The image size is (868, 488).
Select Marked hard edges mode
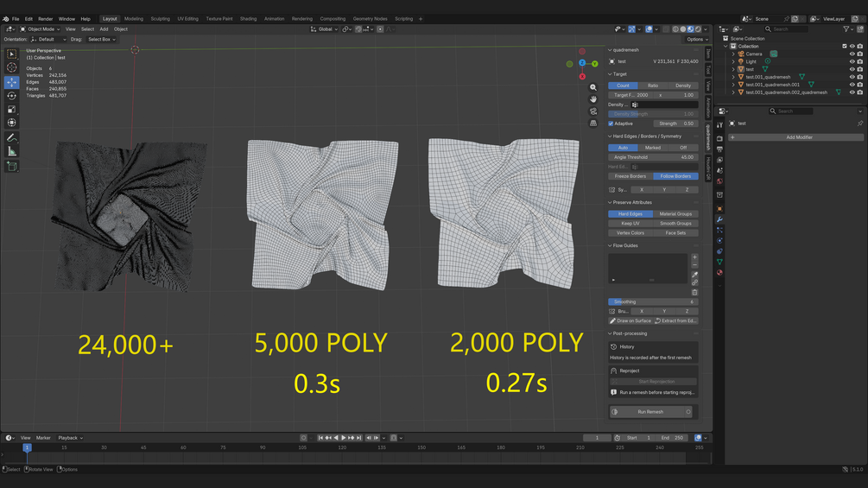pos(653,148)
